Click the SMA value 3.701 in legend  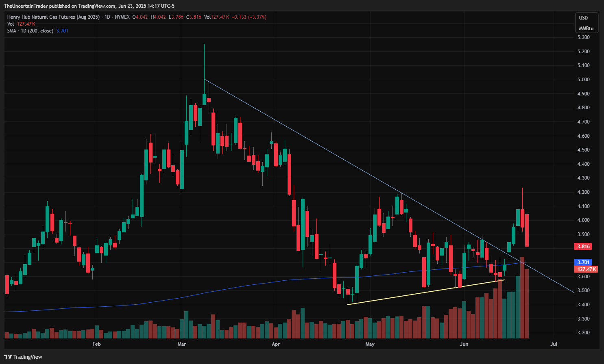62,31
